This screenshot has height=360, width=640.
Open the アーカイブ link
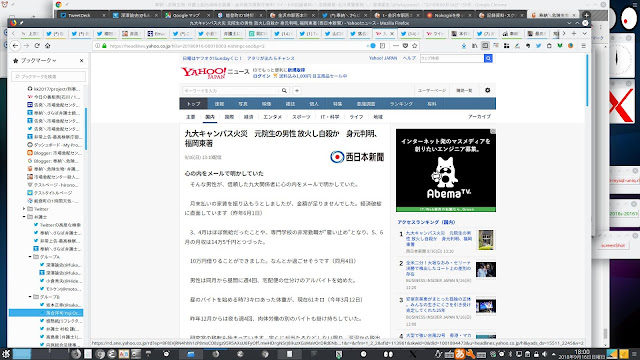(x=479, y=117)
